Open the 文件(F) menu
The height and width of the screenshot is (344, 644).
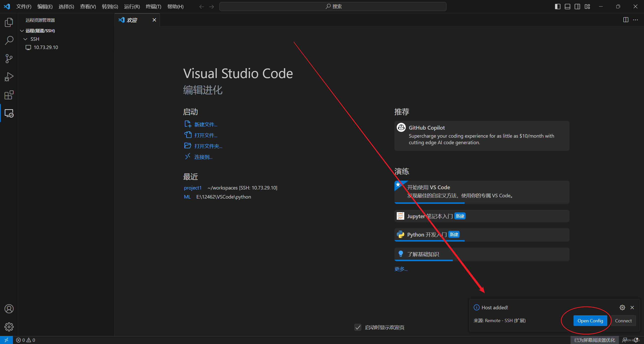pyautogui.click(x=24, y=7)
